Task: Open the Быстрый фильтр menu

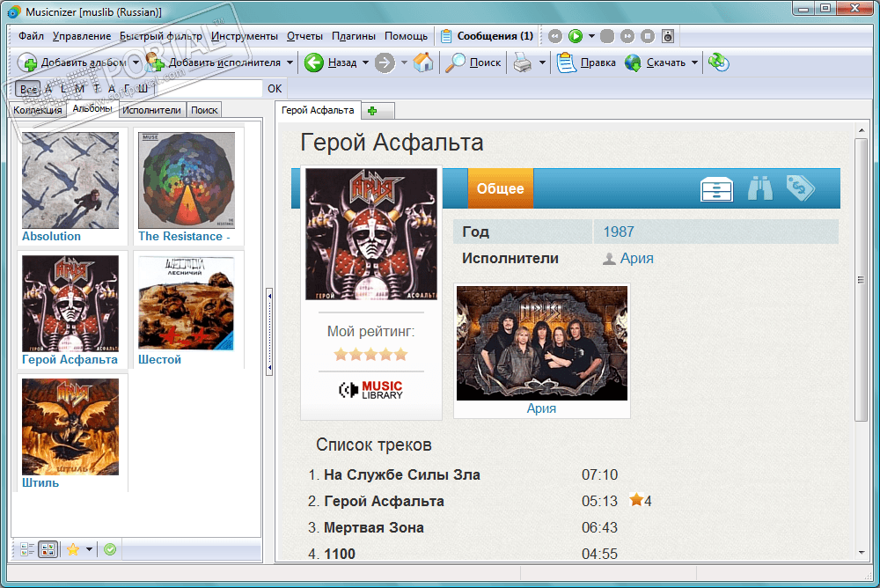Action: [160, 36]
